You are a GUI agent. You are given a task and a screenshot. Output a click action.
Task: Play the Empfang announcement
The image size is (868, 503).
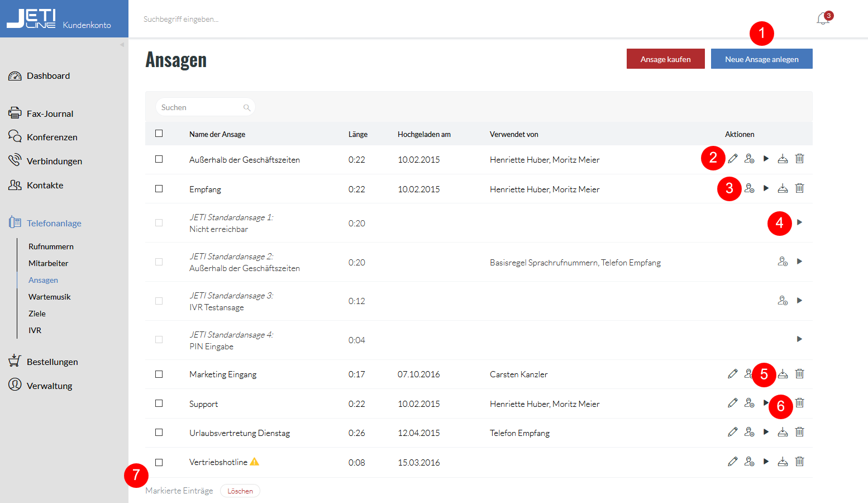tap(766, 188)
